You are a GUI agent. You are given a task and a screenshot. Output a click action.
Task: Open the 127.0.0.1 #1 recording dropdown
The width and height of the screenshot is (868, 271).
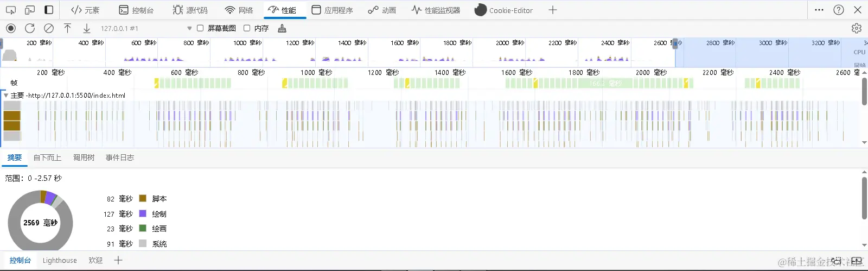146,28
